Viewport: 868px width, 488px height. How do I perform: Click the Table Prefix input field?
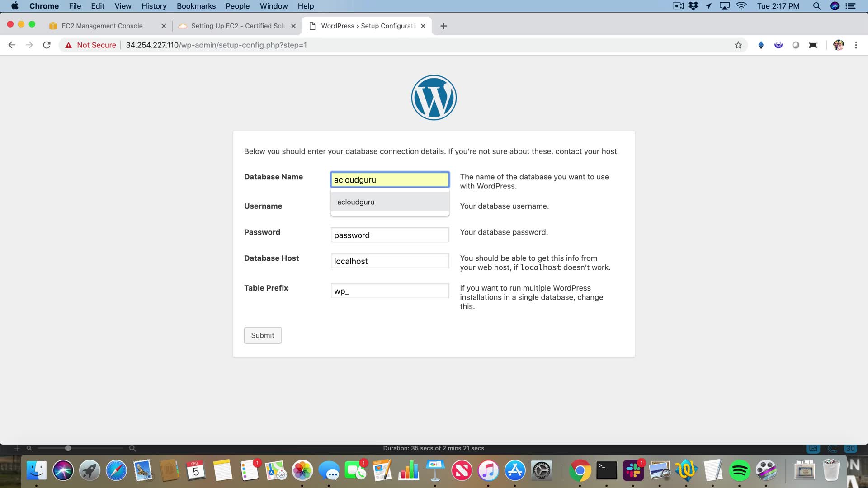[x=390, y=291]
